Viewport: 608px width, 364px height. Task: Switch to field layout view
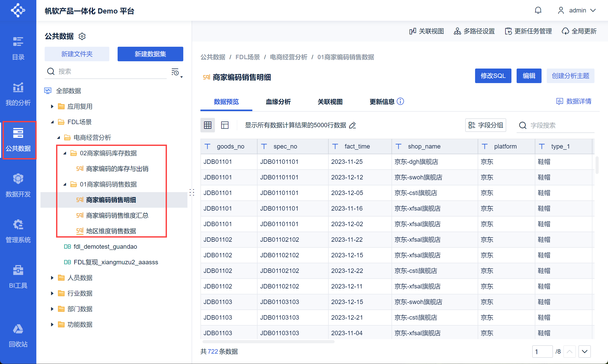click(x=225, y=125)
